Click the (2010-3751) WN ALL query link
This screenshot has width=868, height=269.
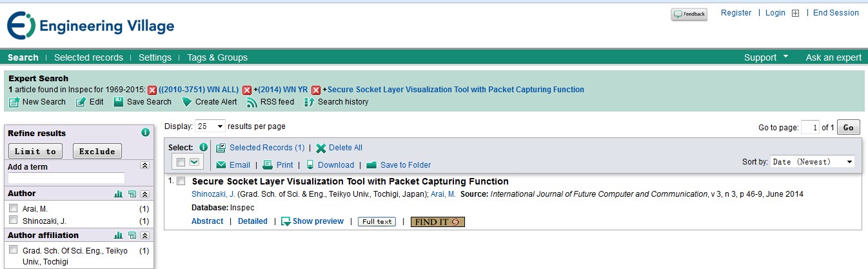click(199, 90)
